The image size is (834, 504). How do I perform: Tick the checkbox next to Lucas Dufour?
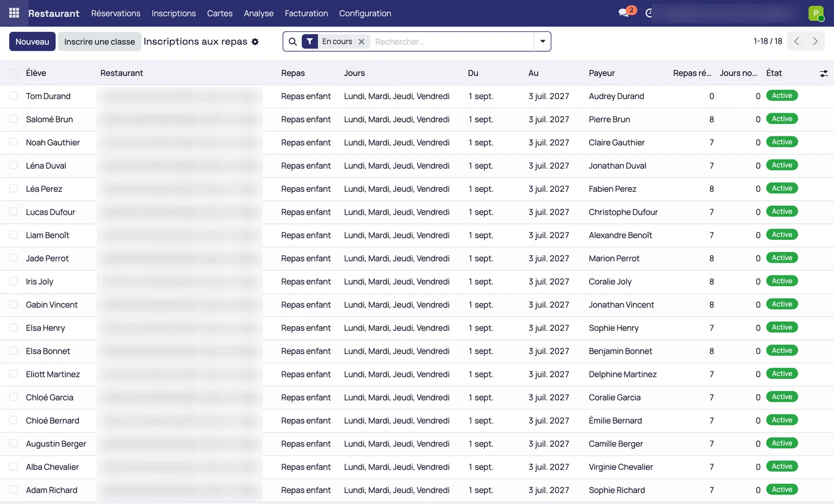14,212
